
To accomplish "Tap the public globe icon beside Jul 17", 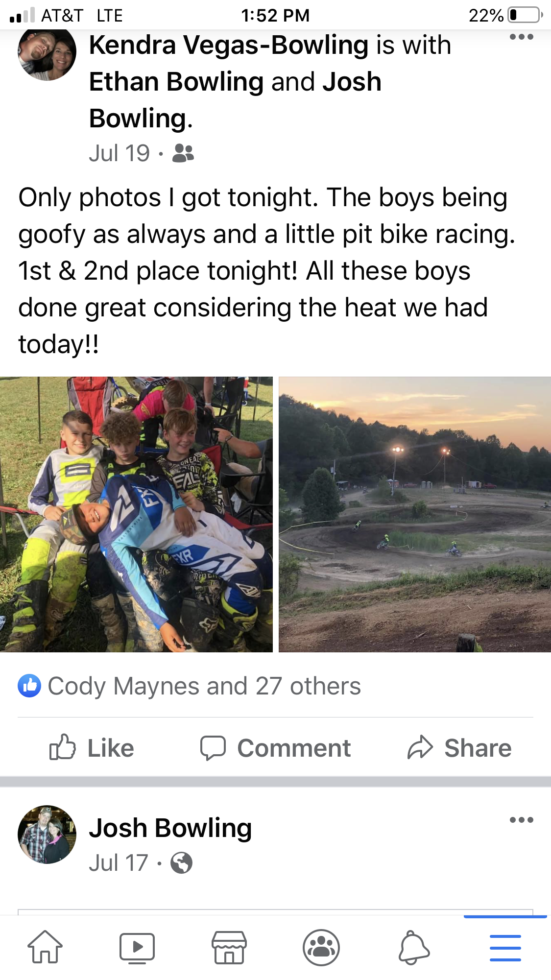I will click(181, 863).
